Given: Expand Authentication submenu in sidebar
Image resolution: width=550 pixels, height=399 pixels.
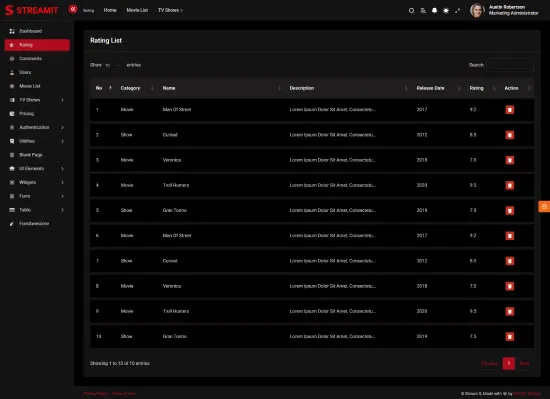Looking at the screenshot, I should [37, 127].
